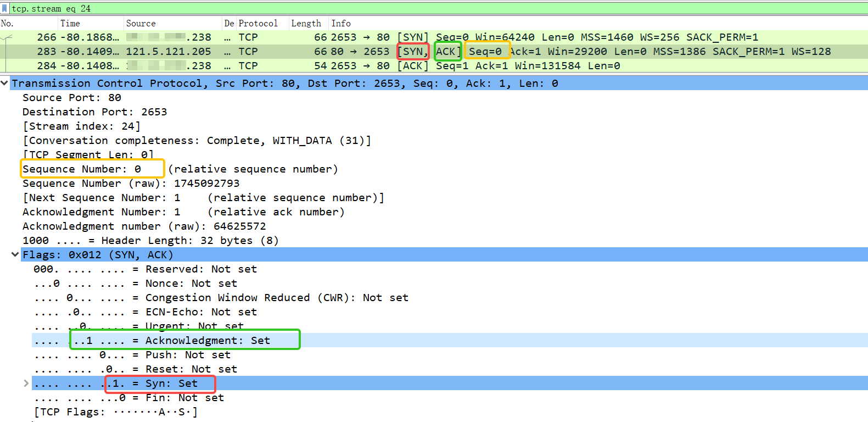Select Acknowledgment Number: 1 relative field

pos(183,212)
